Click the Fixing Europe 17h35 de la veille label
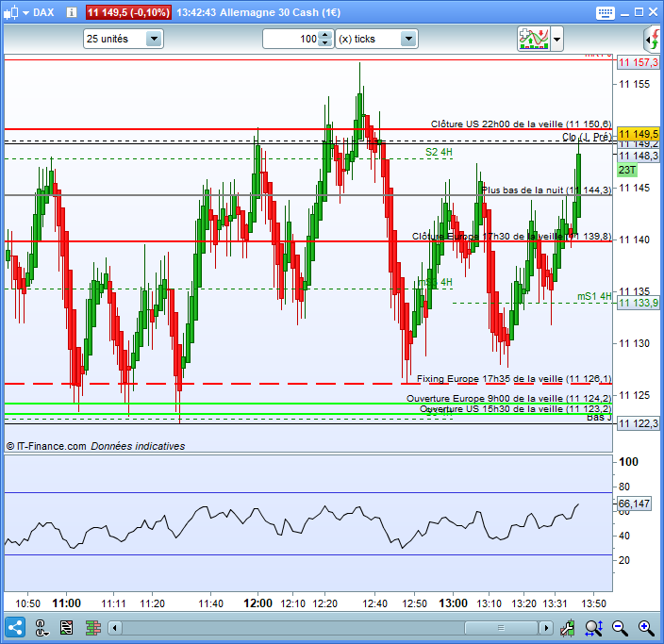Viewport: 664px width, 644px height. coord(514,378)
